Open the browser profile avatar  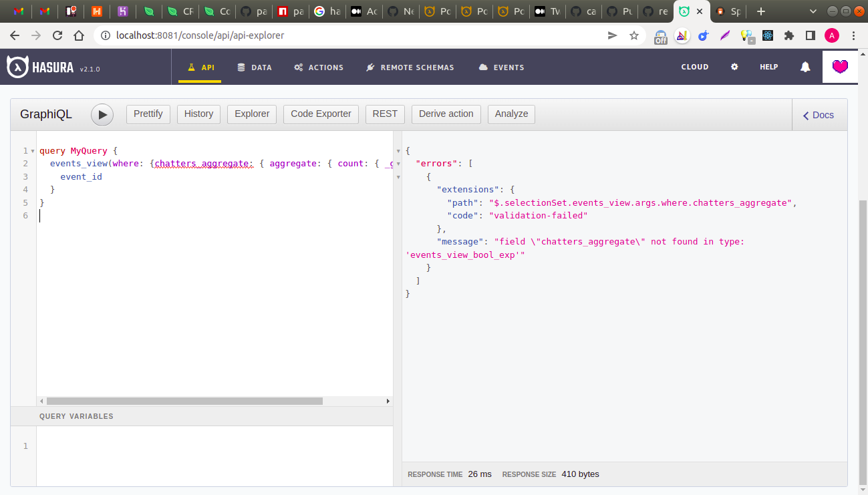pos(831,36)
